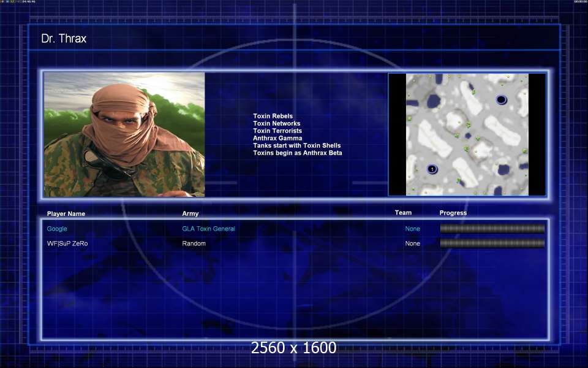This screenshot has height=368, width=588.
Task: Click Tanks start with Toxin Shells
Action: tap(296, 145)
